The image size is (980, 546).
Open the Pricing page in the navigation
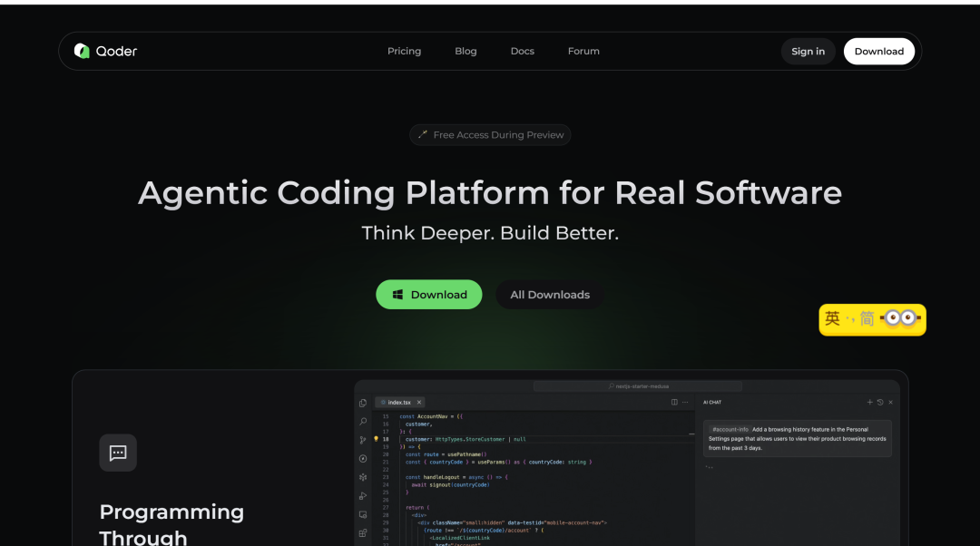pyautogui.click(x=405, y=51)
